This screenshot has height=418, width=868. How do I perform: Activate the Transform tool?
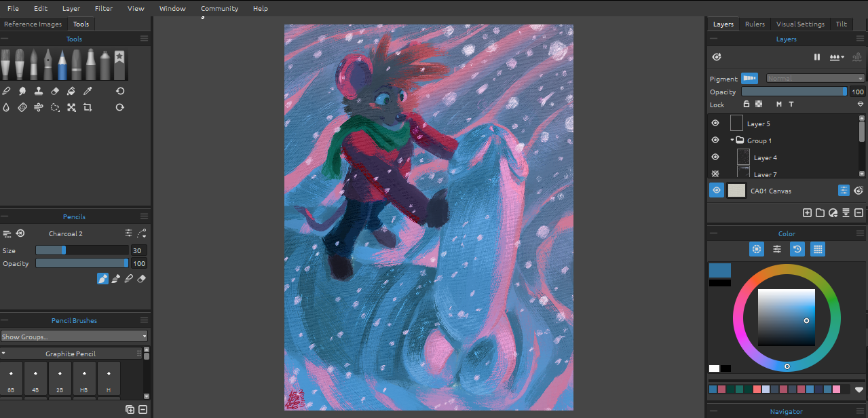71,107
